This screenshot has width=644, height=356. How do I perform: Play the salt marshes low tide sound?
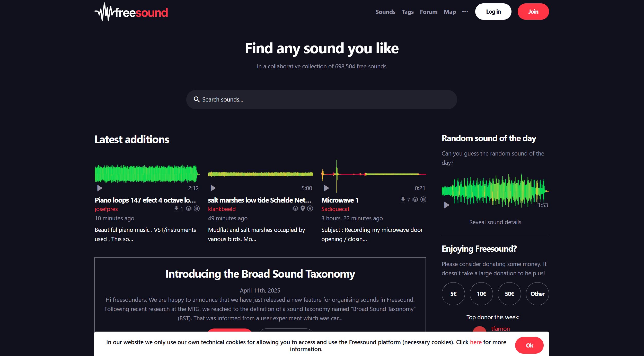coord(213,188)
